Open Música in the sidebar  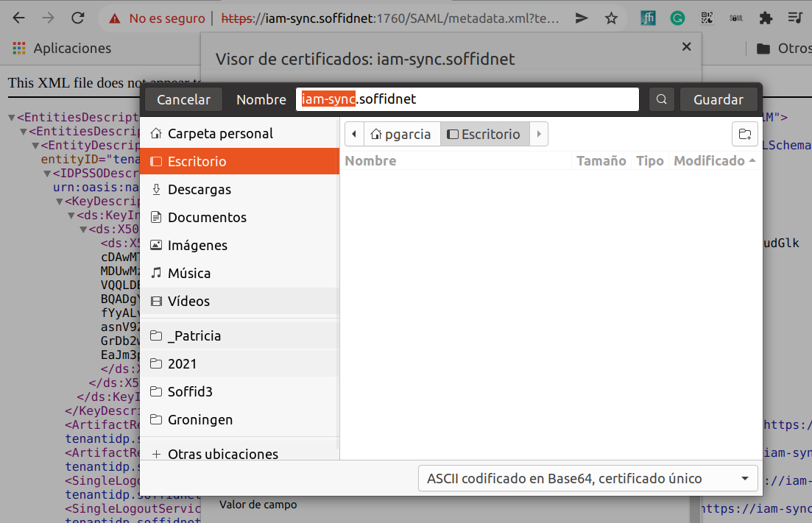tap(240, 273)
